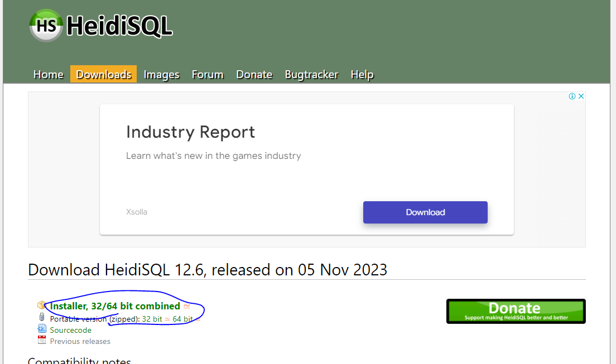Click 'Learn what's new in the games industry' text
616x364 pixels.
[213, 156]
